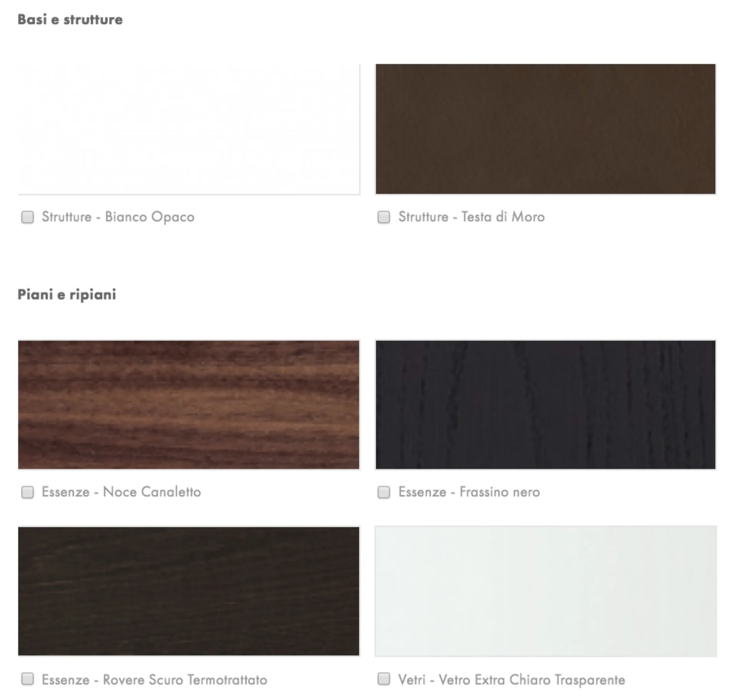Choose the white Bianco Opaco swatch
The image size is (737, 700).
click(x=189, y=129)
